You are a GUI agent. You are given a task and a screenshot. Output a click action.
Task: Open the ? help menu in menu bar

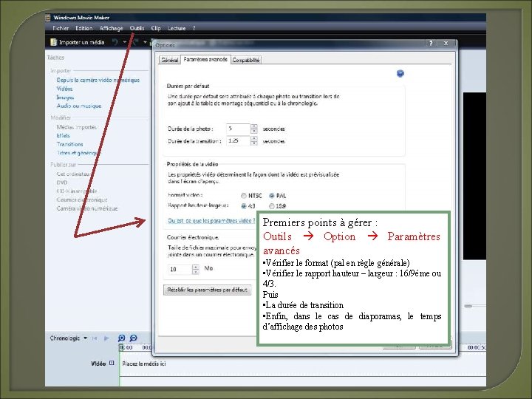(x=194, y=28)
